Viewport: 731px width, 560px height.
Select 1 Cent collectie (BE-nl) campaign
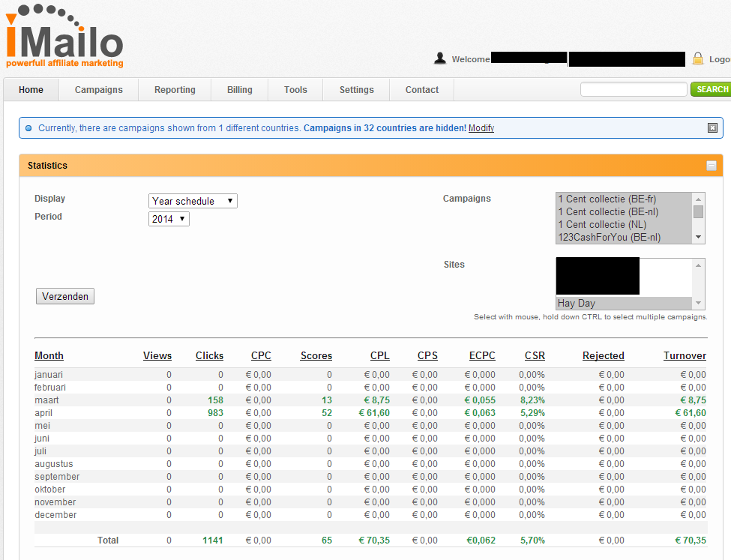tap(625, 211)
